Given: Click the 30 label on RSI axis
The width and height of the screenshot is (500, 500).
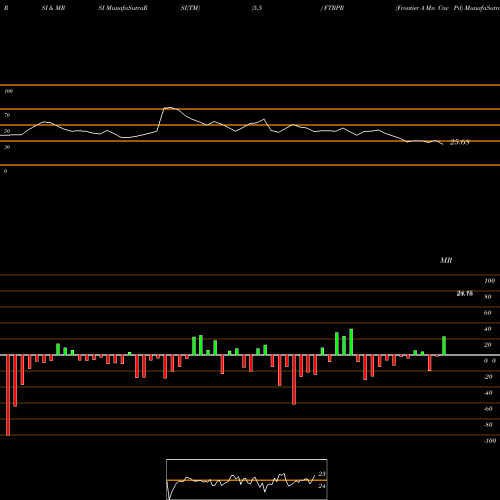Looking at the screenshot, I should click(x=7, y=147).
